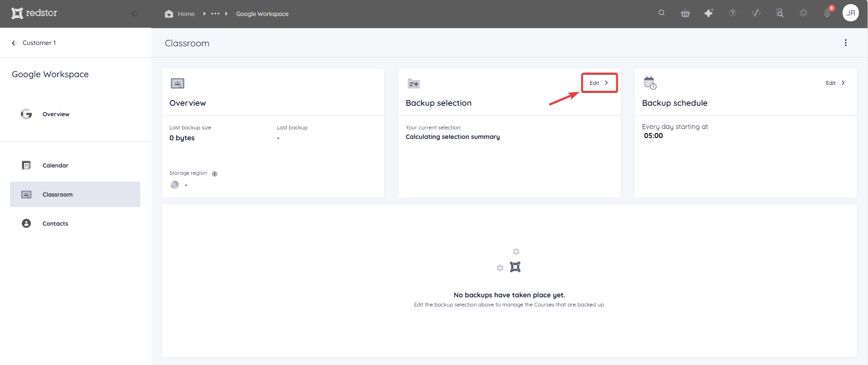Click the Storage region info icon

tap(214, 174)
